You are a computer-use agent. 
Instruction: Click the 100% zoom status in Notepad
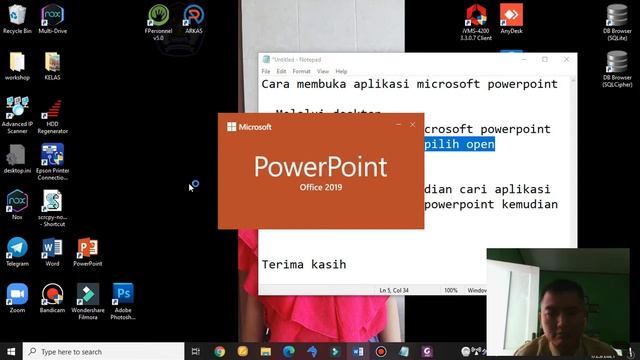coord(451,290)
